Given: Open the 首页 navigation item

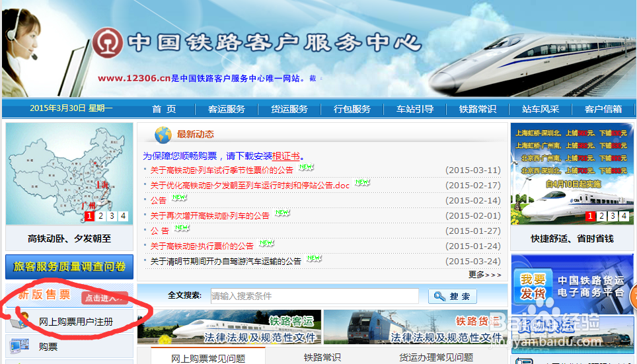Looking at the screenshot, I should (164, 109).
